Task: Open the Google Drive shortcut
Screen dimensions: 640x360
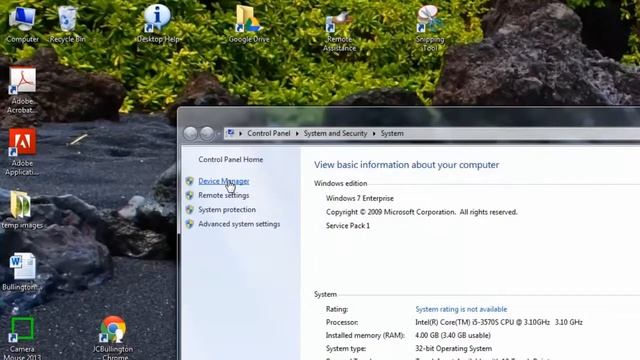Action: tap(249, 24)
